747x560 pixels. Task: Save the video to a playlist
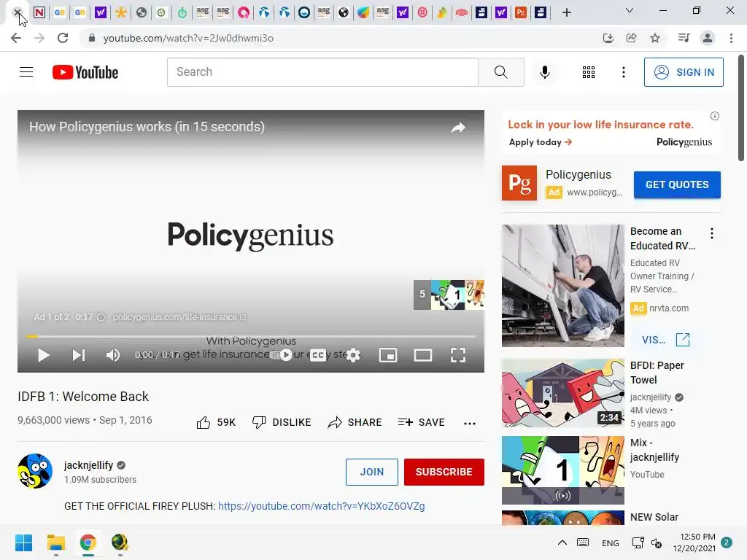(x=421, y=422)
